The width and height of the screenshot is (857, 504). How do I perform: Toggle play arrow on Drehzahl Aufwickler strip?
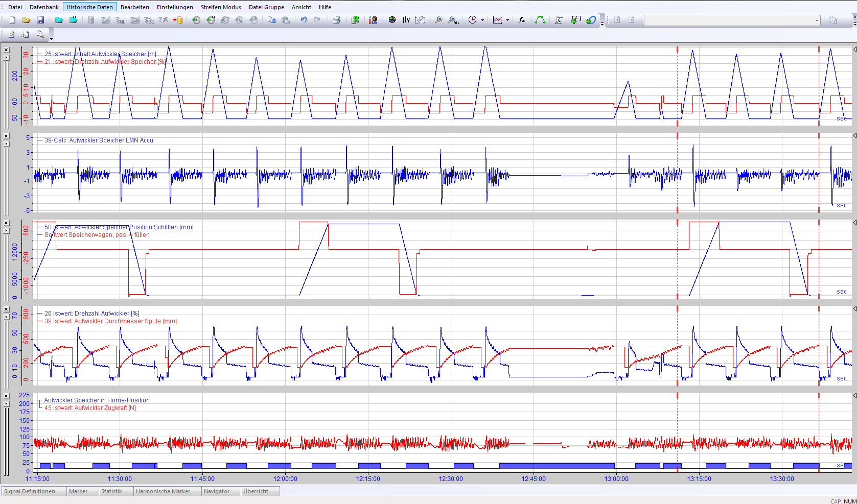pyautogui.click(x=6, y=317)
